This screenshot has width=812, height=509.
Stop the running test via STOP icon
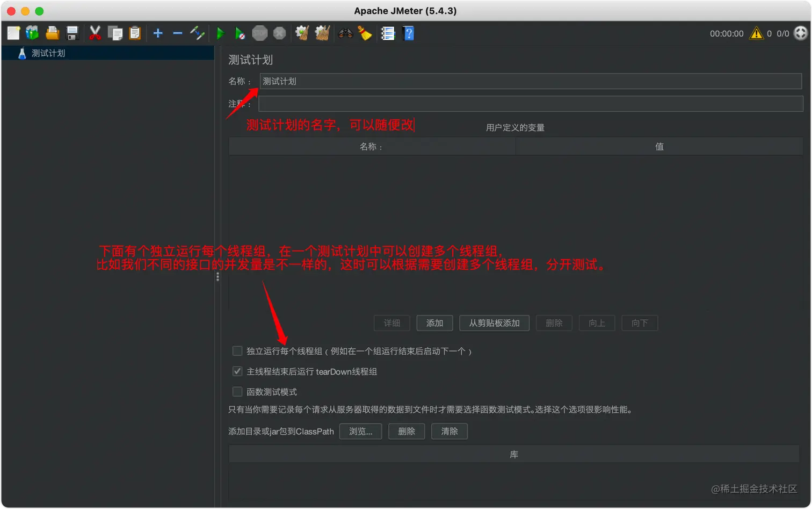[x=260, y=33]
